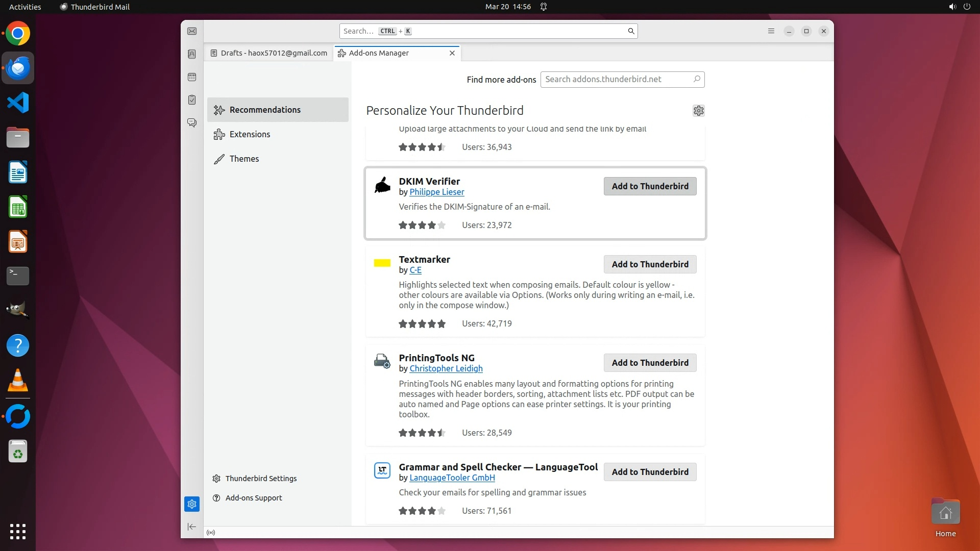Click the Settings gear in spaces toolbar
Screen dimensions: 980x551
point(192,504)
